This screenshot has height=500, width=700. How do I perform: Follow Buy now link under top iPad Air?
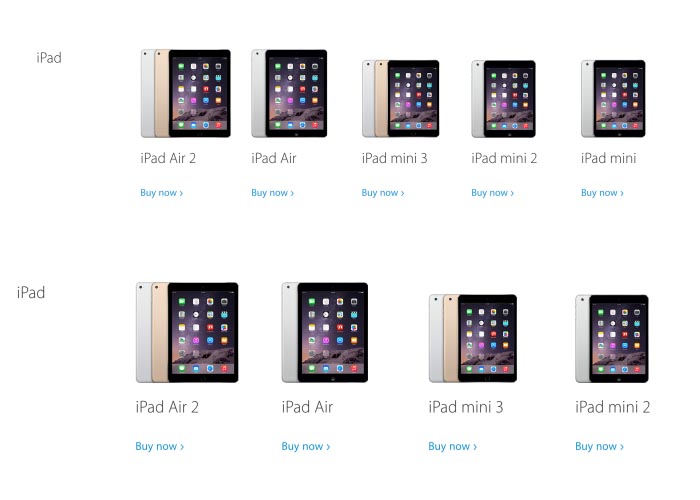tap(272, 193)
